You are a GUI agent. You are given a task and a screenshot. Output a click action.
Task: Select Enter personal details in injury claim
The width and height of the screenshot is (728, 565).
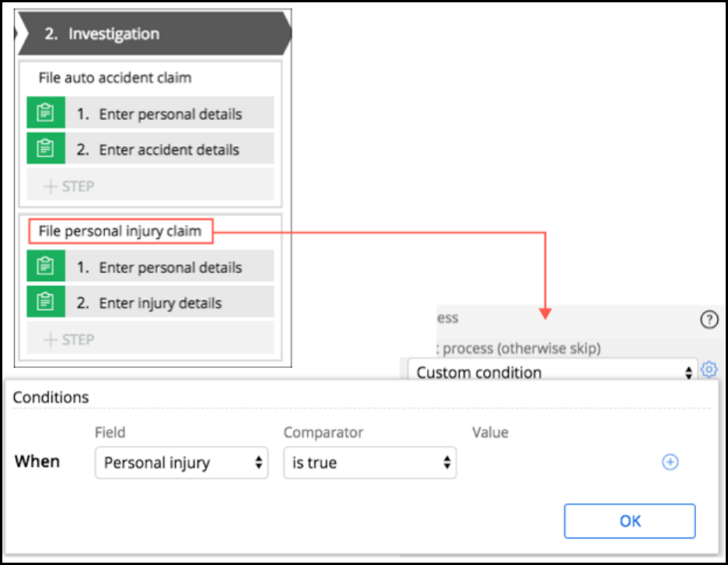click(170, 267)
